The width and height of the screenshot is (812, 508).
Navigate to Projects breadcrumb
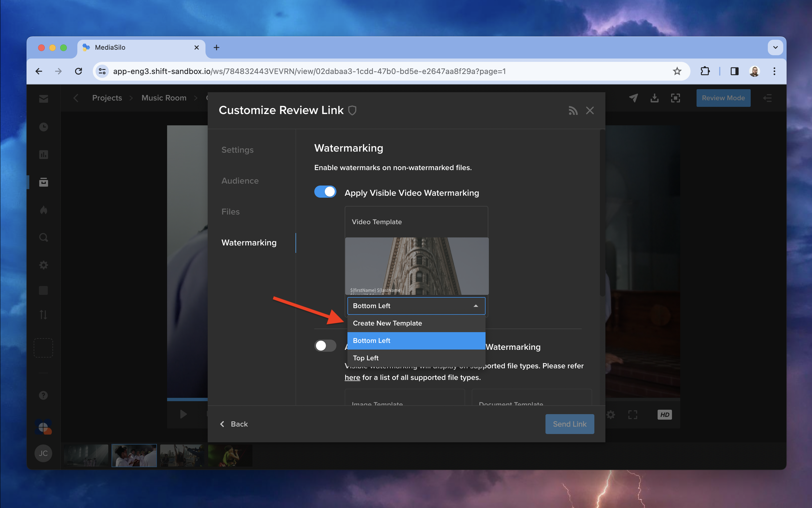[107, 98]
